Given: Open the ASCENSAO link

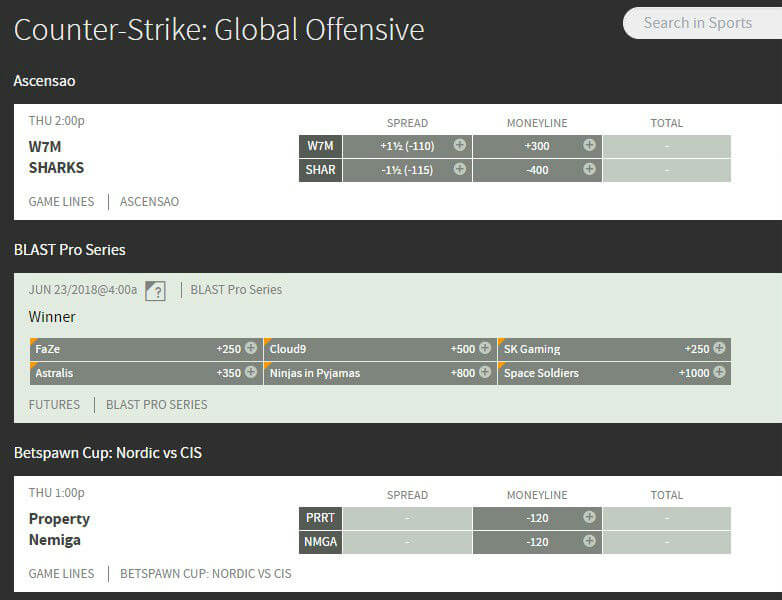Looking at the screenshot, I should click(x=149, y=201).
